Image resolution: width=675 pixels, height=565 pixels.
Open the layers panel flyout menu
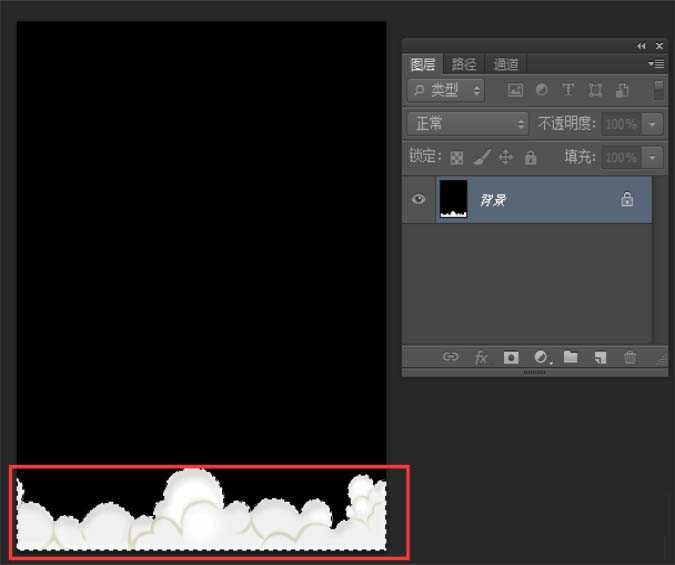pyautogui.click(x=656, y=64)
